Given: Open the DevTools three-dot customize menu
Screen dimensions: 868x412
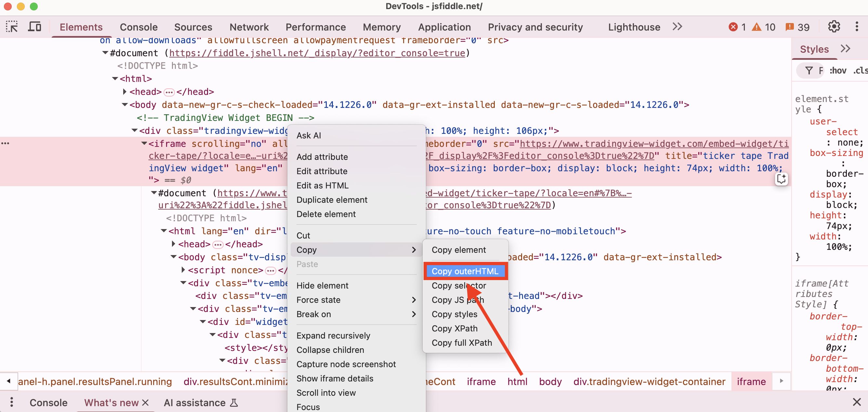Looking at the screenshot, I should (857, 27).
